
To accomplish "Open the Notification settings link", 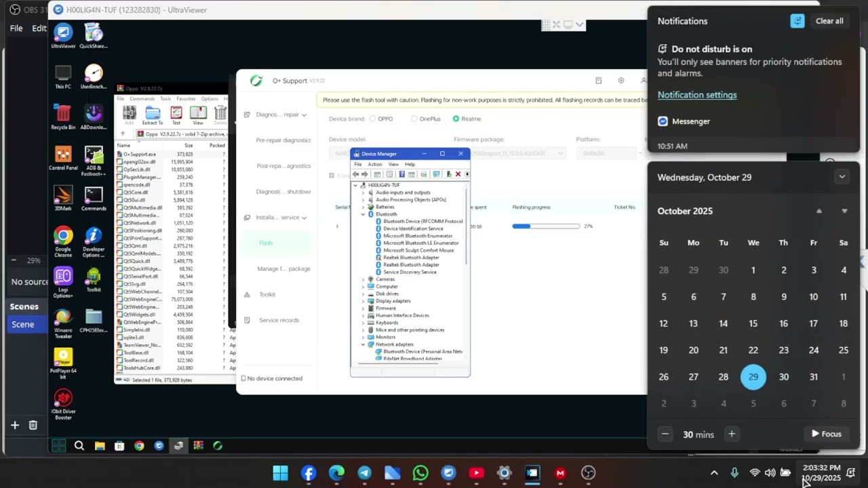I will 697,95.
